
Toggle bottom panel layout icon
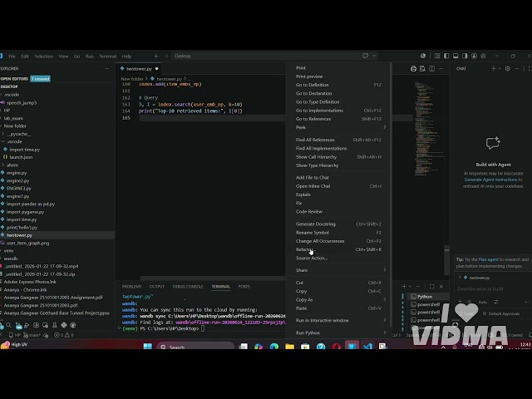point(456,56)
